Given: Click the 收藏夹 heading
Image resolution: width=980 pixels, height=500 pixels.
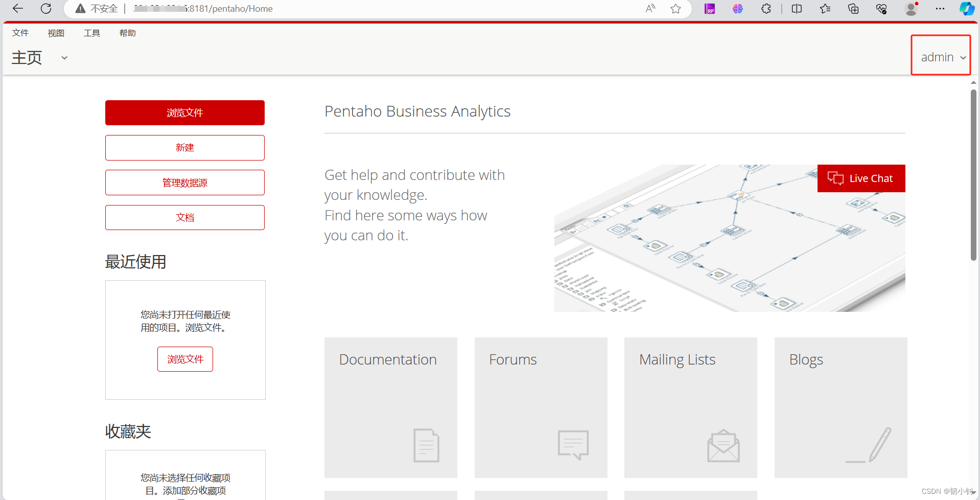Looking at the screenshot, I should point(128,431).
